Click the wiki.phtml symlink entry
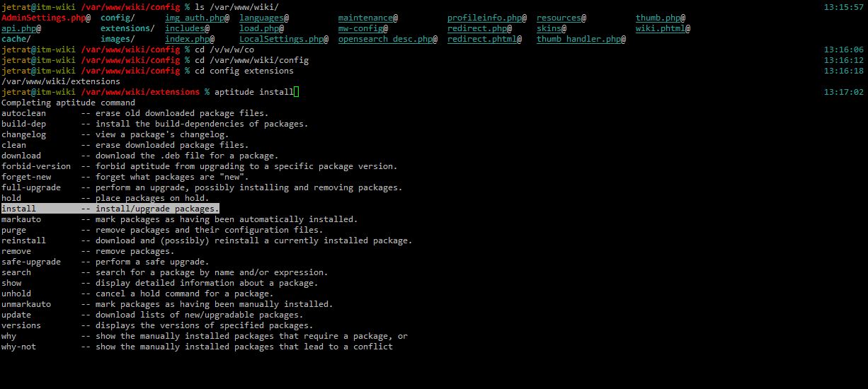868x389 pixels. click(661, 28)
